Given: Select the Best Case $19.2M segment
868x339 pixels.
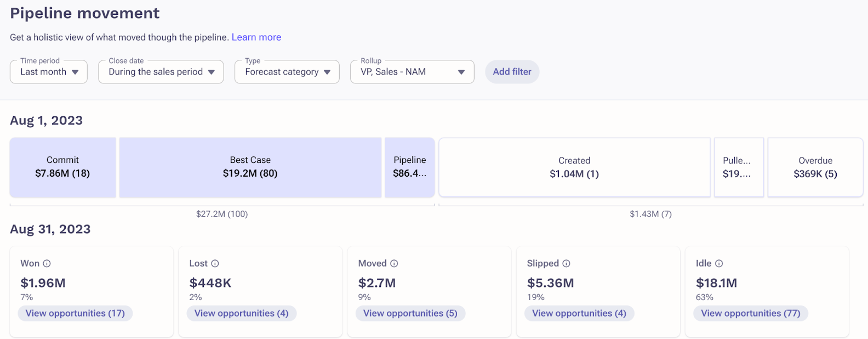Looking at the screenshot, I should coord(250,167).
